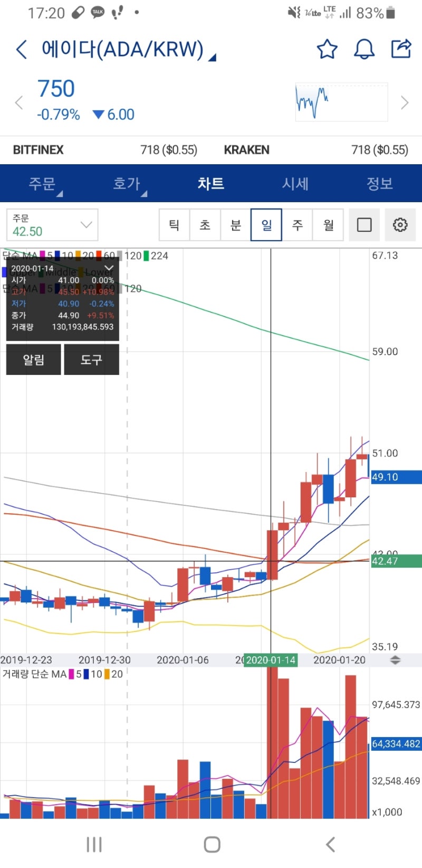Expand chart to fullscreen square icon
Screen dimensions: 422x868
click(x=365, y=225)
